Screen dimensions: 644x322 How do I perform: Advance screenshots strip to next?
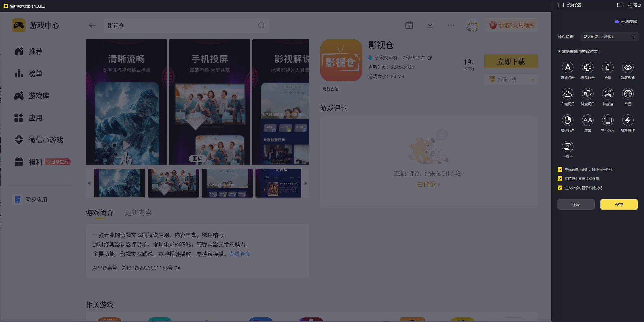(306, 183)
